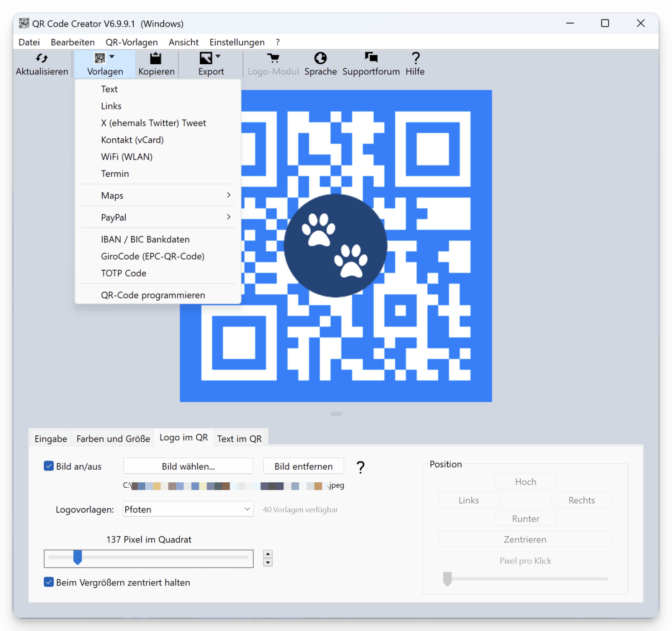Increase logo size with stepper up arrow
The width and height of the screenshot is (672, 631).
click(x=268, y=554)
